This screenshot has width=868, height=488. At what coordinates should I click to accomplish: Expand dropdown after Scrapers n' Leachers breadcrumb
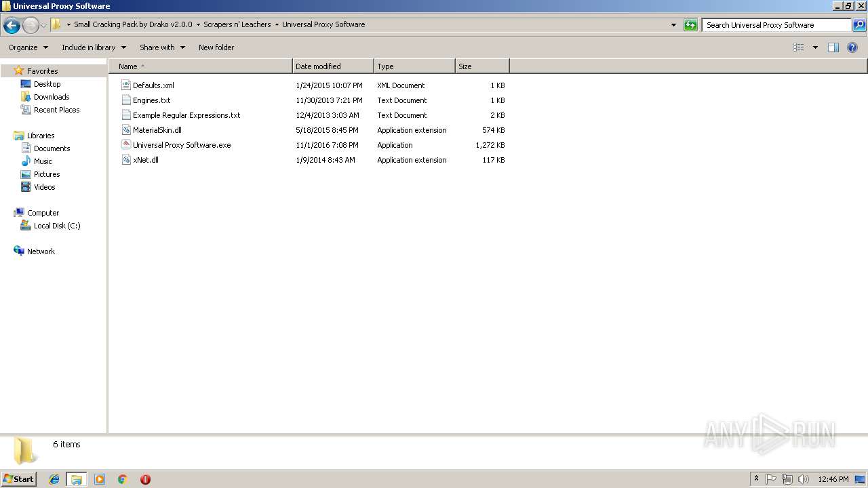[277, 24]
